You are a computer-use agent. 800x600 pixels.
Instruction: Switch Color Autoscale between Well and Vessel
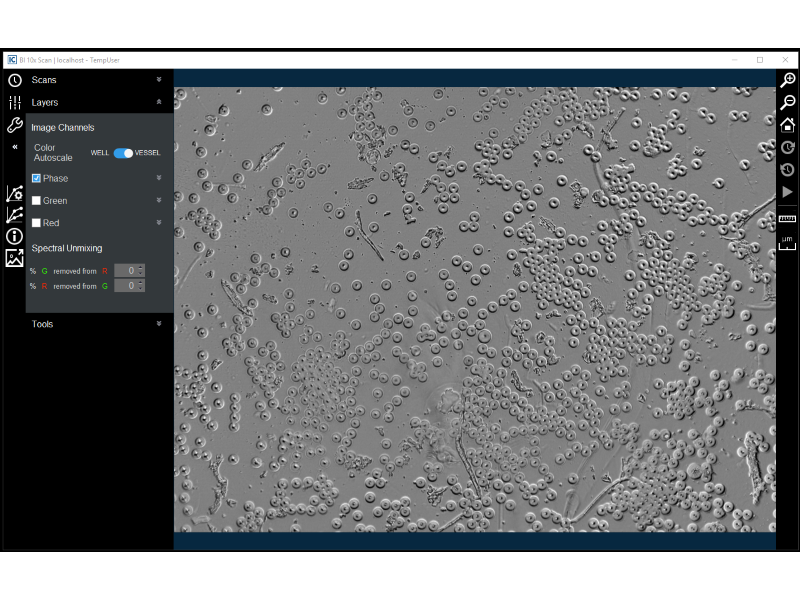tap(123, 153)
